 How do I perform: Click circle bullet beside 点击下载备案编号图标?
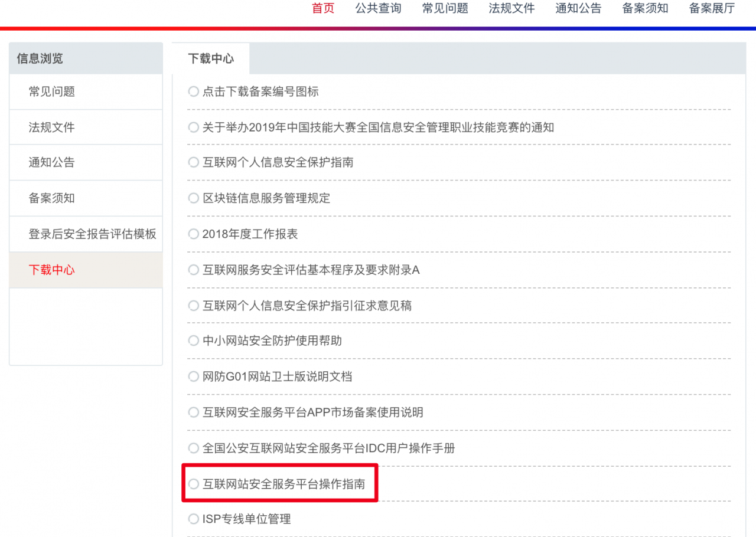tap(193, 91)
